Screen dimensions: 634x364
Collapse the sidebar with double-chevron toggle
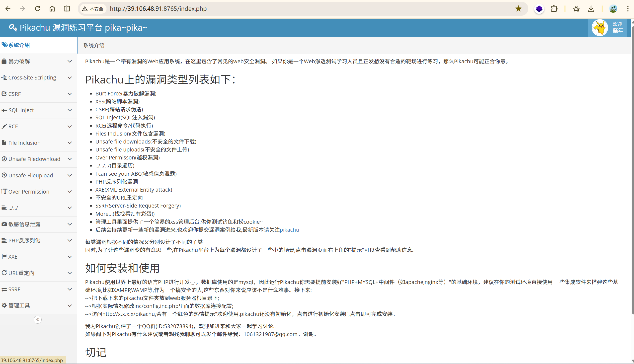(x=38, y=319)
